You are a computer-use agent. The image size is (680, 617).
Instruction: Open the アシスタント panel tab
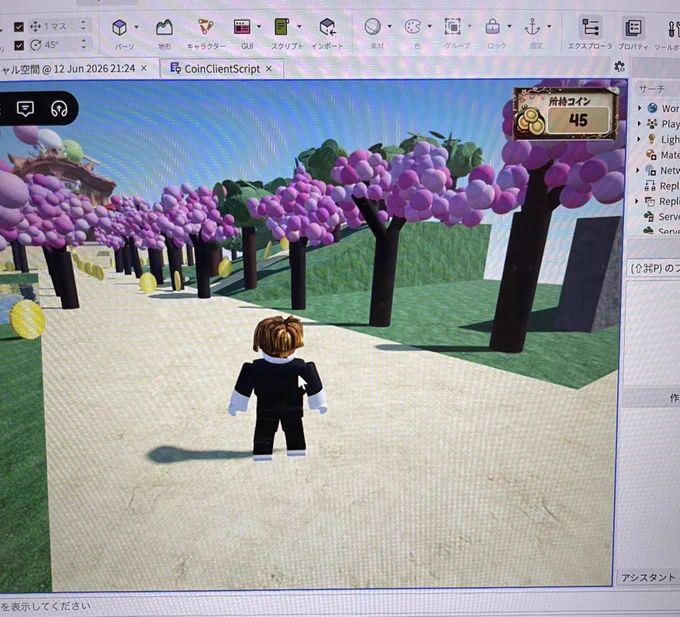tap(648, 578)
